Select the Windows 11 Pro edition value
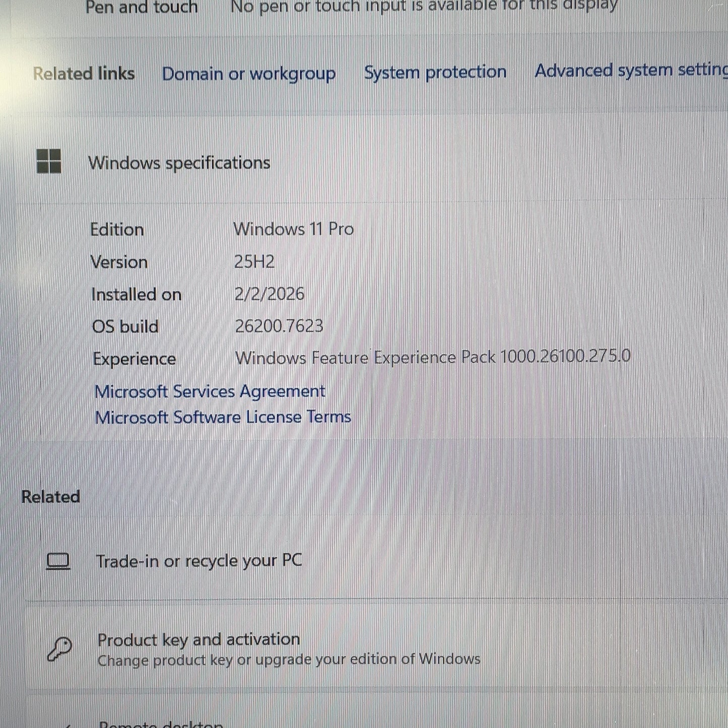 coord(294,229)
